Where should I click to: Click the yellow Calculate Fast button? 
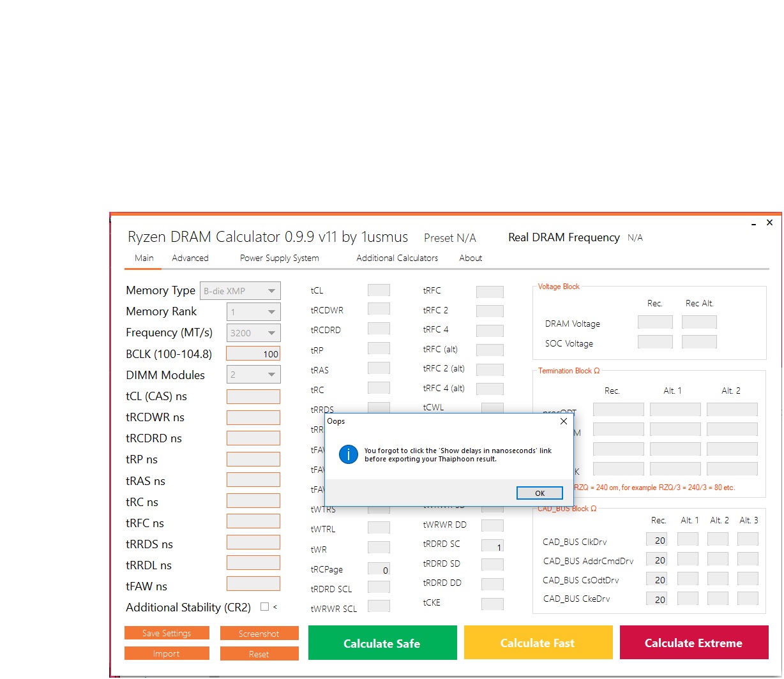click(538, 643)
